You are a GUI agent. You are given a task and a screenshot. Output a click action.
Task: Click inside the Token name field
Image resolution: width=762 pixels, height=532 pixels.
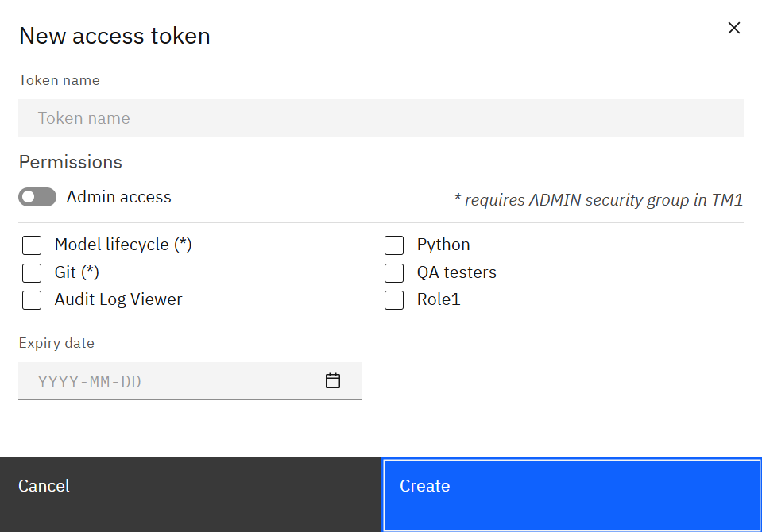[381, 118]
